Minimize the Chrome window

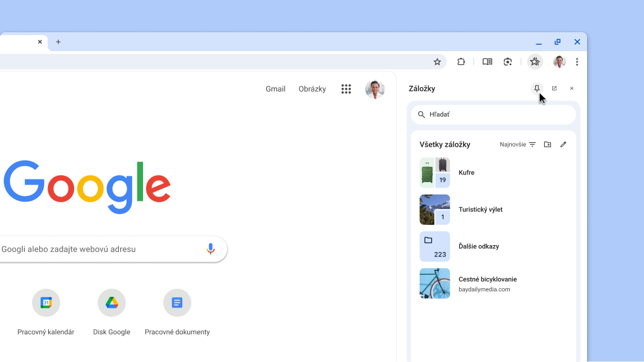[538, 42]
